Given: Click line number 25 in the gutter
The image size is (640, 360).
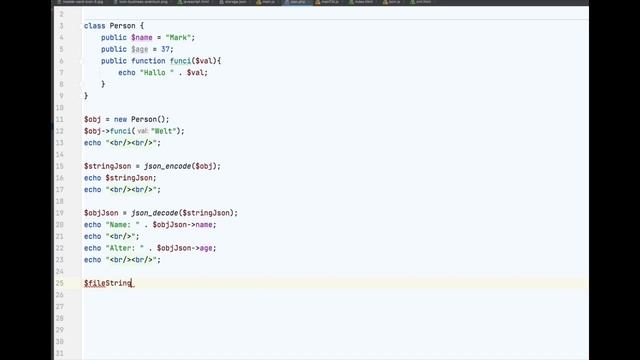Looking at the screenshot, I should [60, 283].
